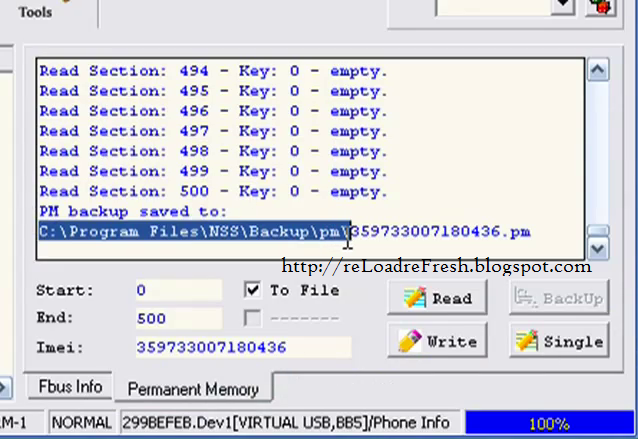Image resolution: width=638 pixels, height=439 pixels.
Task: Click the left panel scroll arrow
Action: click(4, 387)
